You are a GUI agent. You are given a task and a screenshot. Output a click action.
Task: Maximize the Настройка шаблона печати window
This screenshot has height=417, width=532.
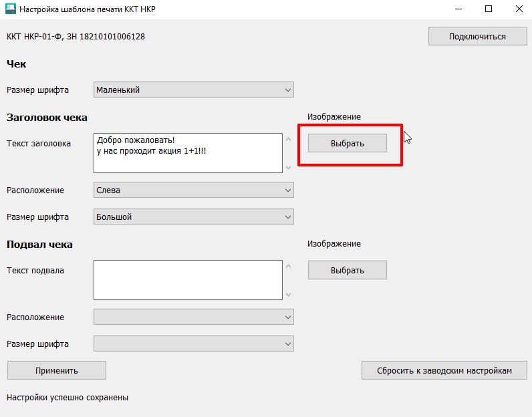[x=489, y=9]
